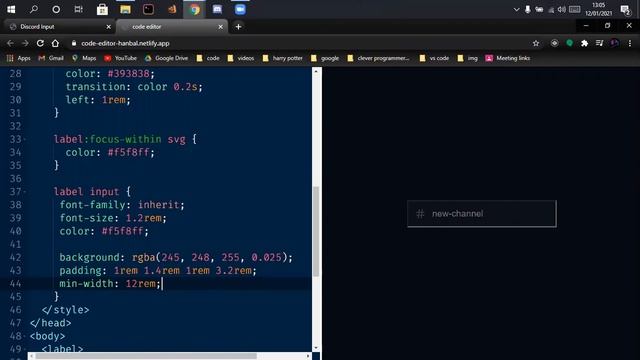Expand the google bookmark folder
Viewport: 640px width, 360px height.
325,58
